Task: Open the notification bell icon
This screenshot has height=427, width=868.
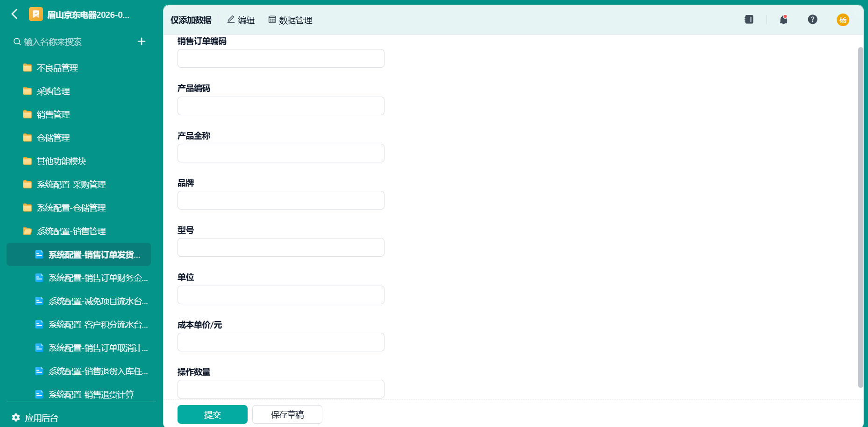Action: pos(783,20)
